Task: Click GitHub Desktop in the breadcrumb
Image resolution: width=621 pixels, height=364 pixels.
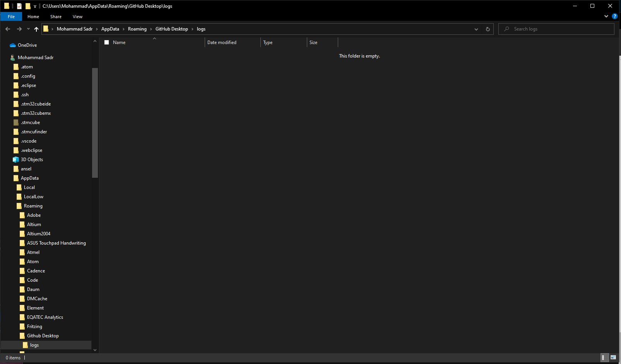Action: tap(172, 29)
